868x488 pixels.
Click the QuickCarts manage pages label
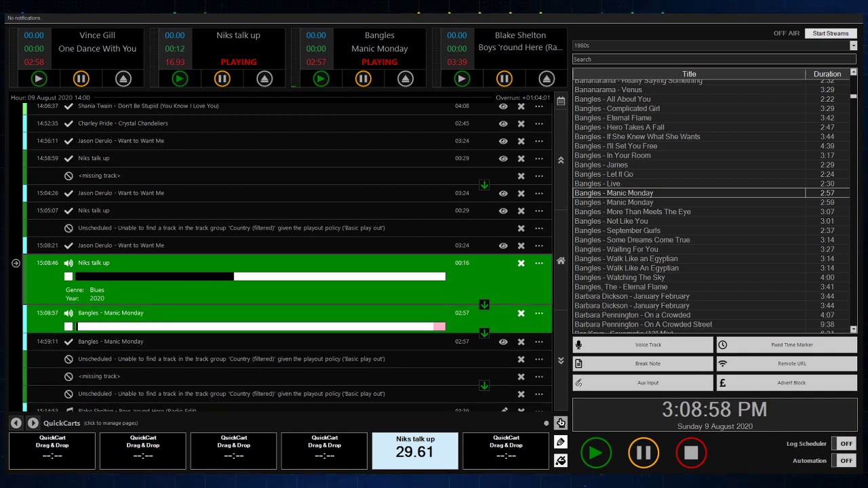click(x=110, y=423)
